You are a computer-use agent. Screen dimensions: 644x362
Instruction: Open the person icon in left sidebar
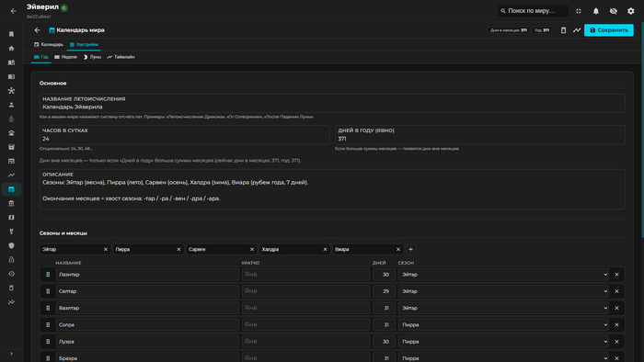pos(11,105)
